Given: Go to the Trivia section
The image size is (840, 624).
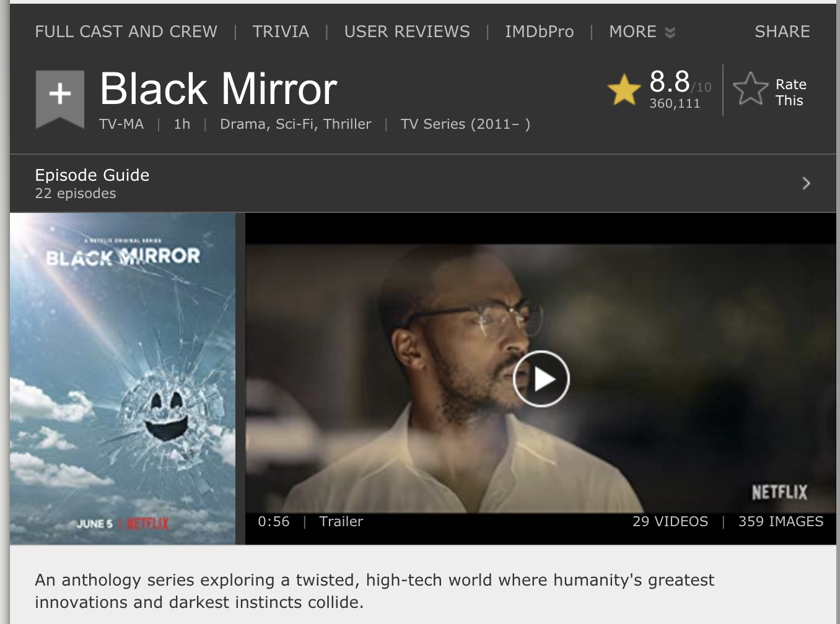Looking at the screenshot, I should coord(281,32).
